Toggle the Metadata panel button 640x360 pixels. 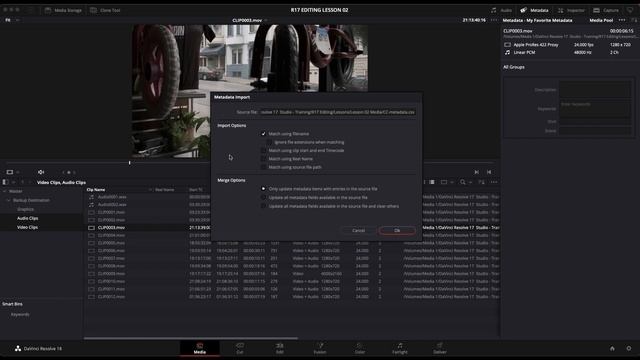pos(534,10)
